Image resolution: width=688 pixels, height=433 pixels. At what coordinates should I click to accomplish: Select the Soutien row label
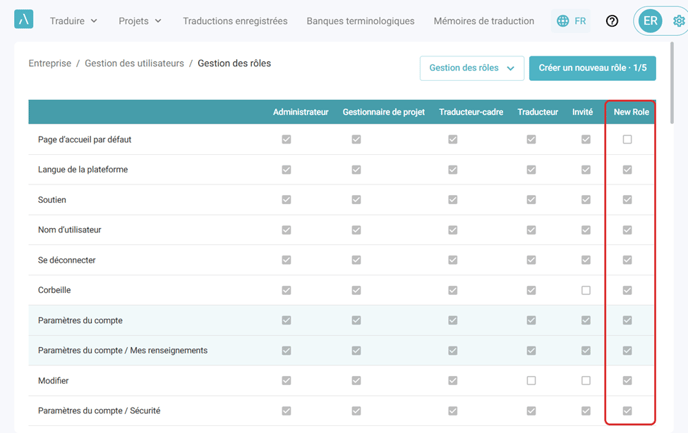[x=52, y=200]
